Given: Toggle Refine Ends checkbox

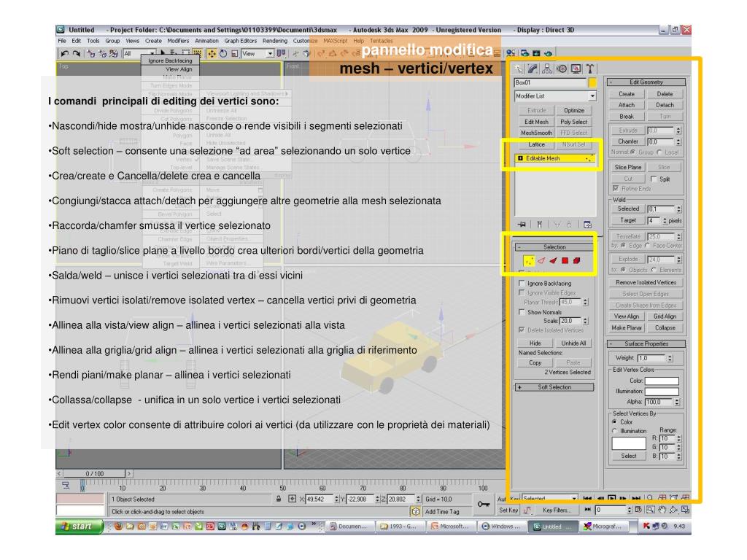Looking at the screenshot, I should click(616, 189).
